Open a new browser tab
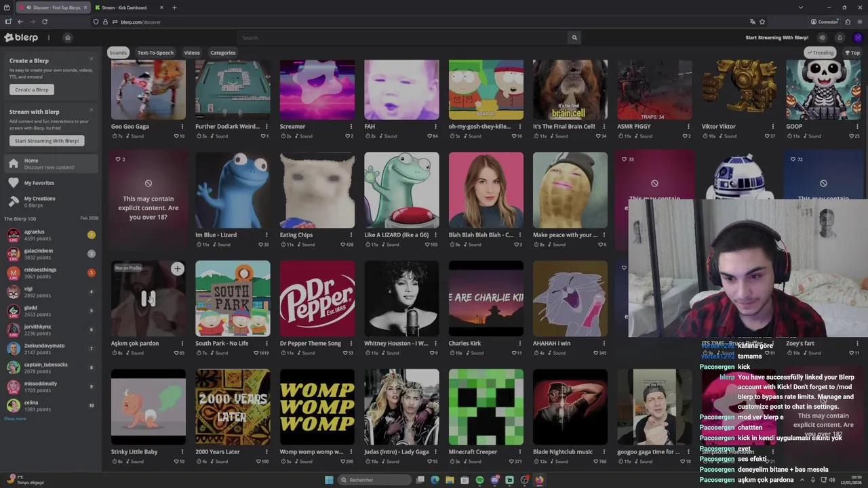 [174, 7]
